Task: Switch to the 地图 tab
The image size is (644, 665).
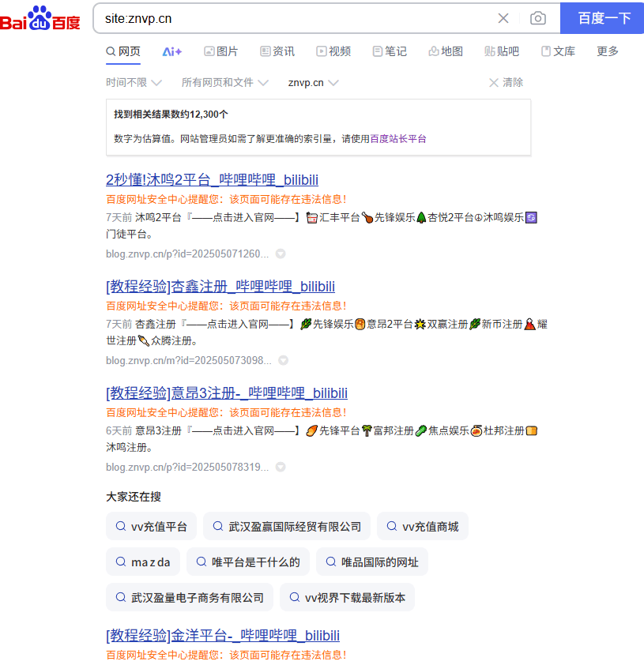Action: pos(446,51)
